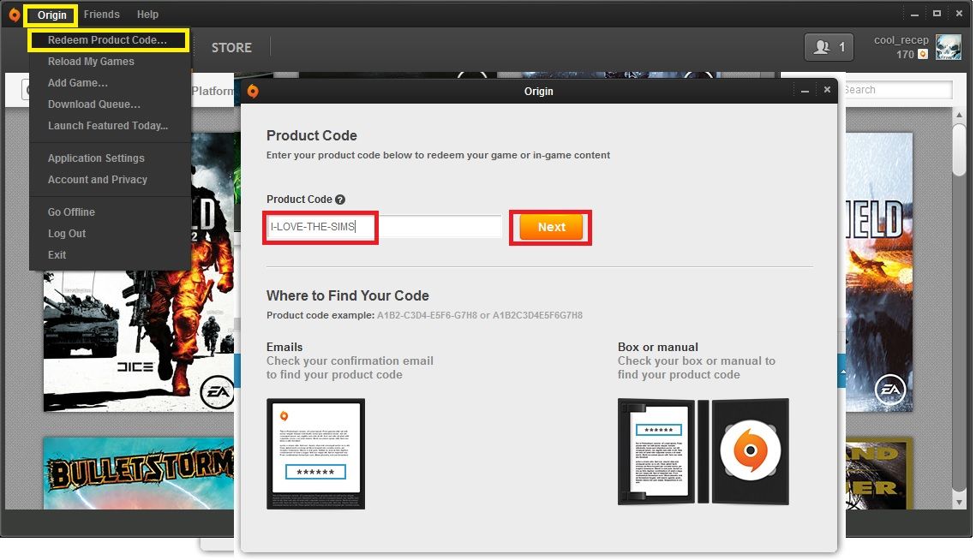Select Redeem Product Code menu entry
The image size is (976, 560).
pos(108,40)
